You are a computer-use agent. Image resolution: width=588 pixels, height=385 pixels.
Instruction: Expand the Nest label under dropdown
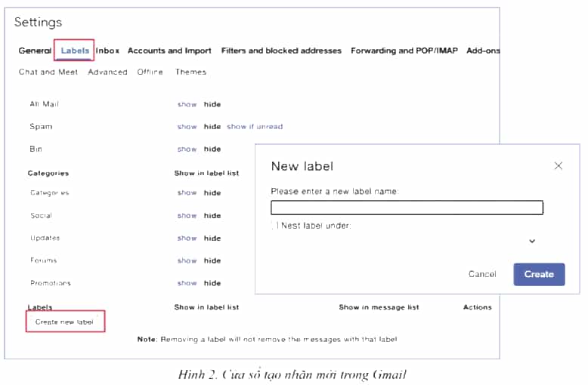[532, 241]
